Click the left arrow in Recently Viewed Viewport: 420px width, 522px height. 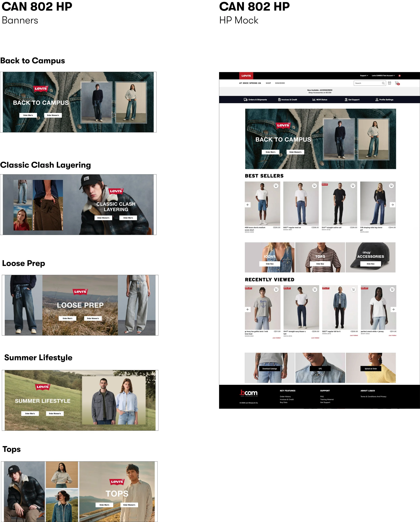248,309
